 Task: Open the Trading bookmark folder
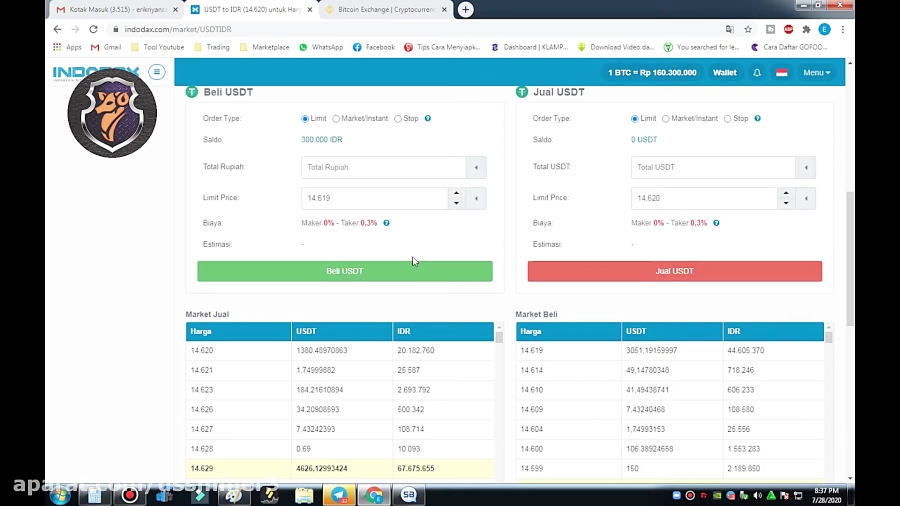click(x=212, y=47)
